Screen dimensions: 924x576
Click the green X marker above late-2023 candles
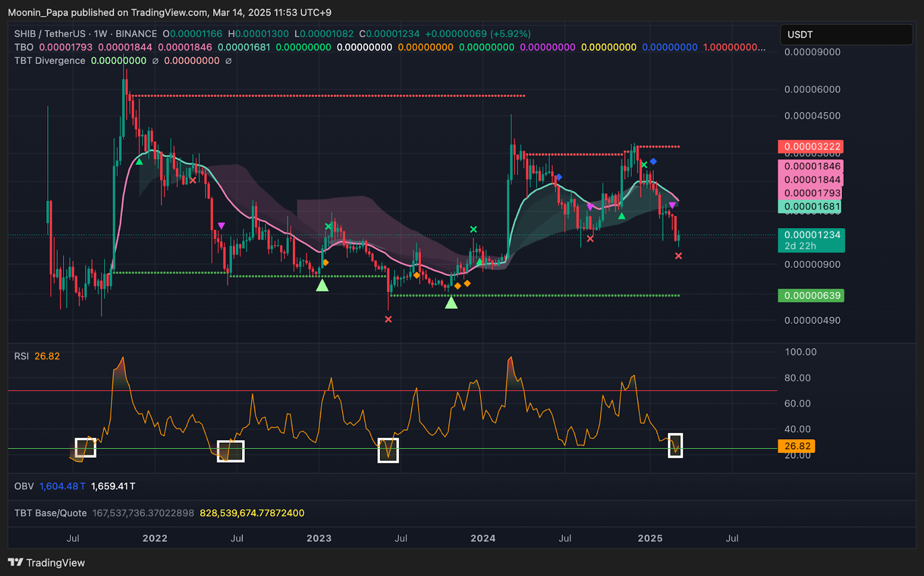[x=474, y=230]
